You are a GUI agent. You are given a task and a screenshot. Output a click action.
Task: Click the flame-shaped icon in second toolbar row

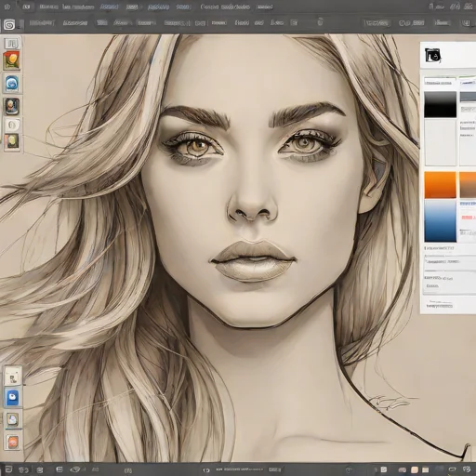320,22
